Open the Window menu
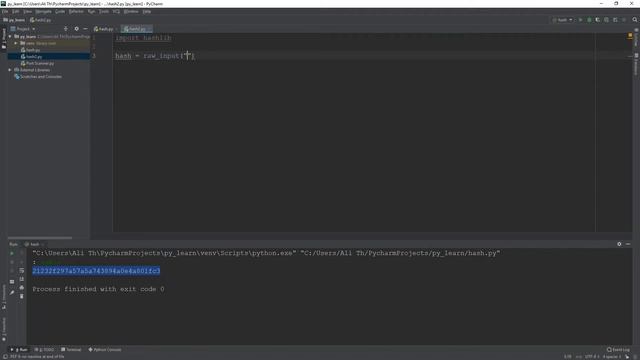640x360 pixels. [x=131, y=11]
